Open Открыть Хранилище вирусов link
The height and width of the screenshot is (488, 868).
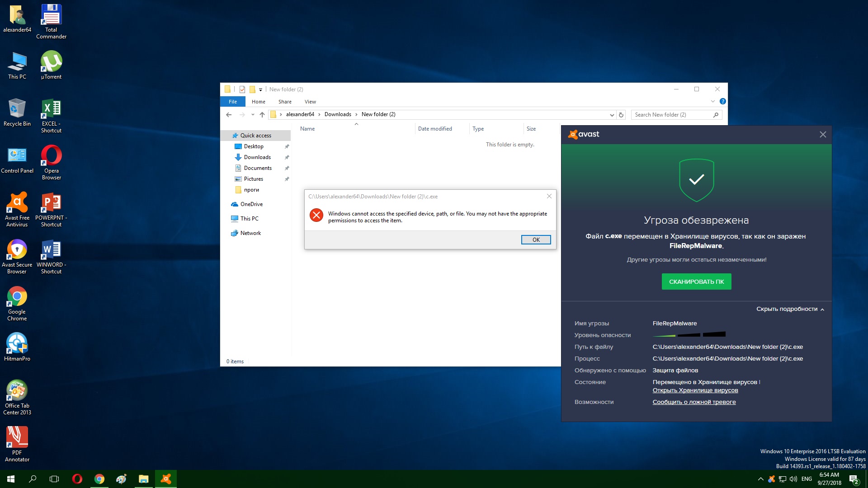pyautogui.click(x=695, y=390)
